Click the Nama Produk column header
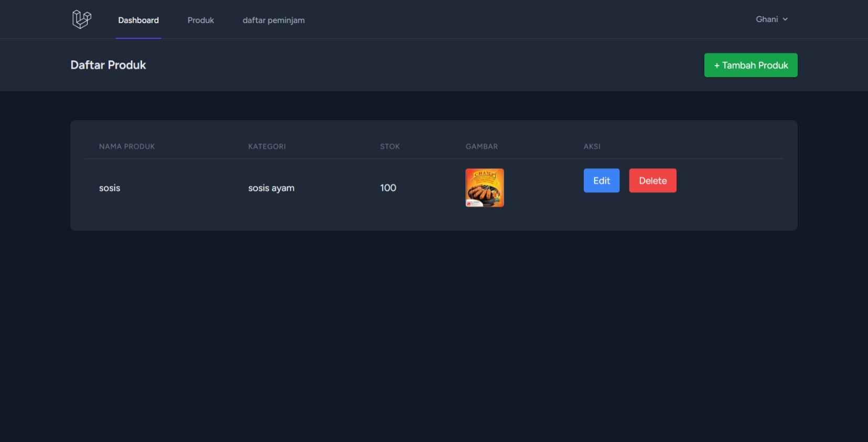The height and width of the screenshot is (442, 868). click(x=127, y=146)
